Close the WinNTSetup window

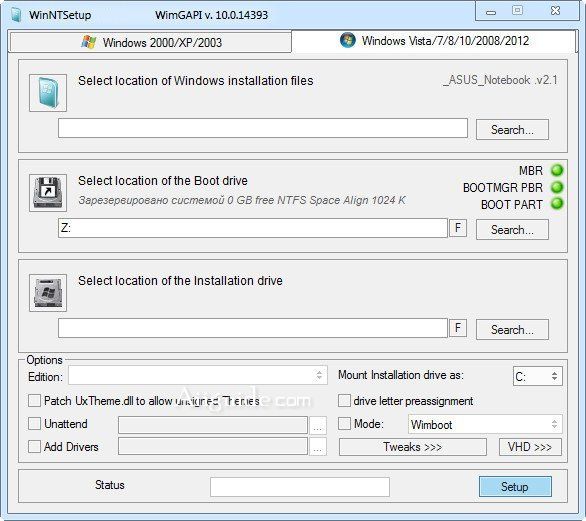coord(556,10)
